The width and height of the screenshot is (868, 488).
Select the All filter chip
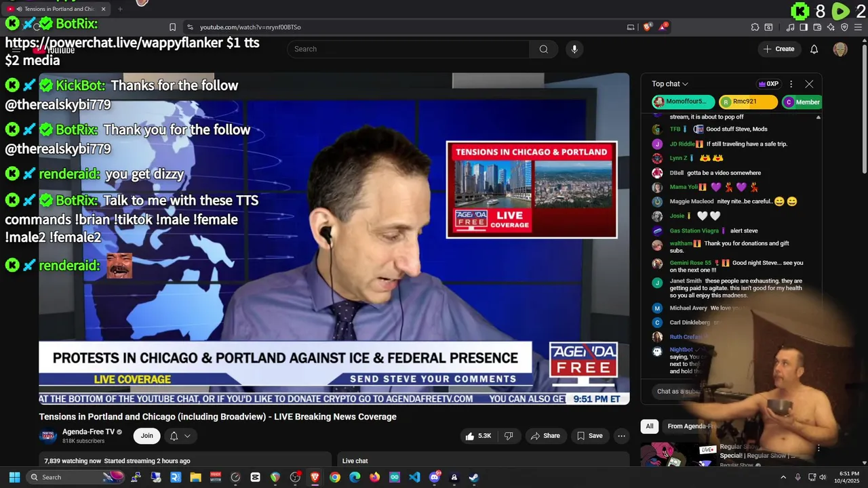(x=649, y=426)
